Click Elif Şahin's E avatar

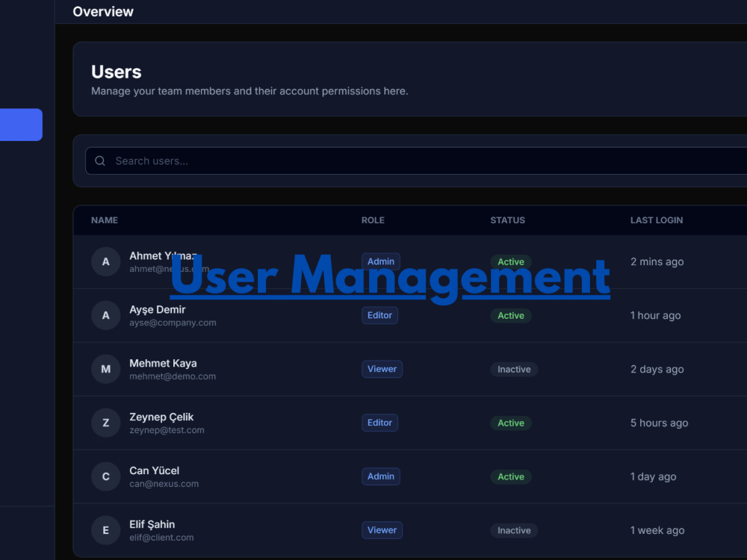[106, 530]
